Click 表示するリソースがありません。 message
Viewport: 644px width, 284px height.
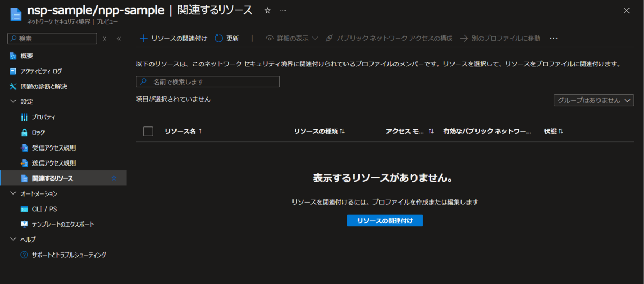[x=385, y=177]
